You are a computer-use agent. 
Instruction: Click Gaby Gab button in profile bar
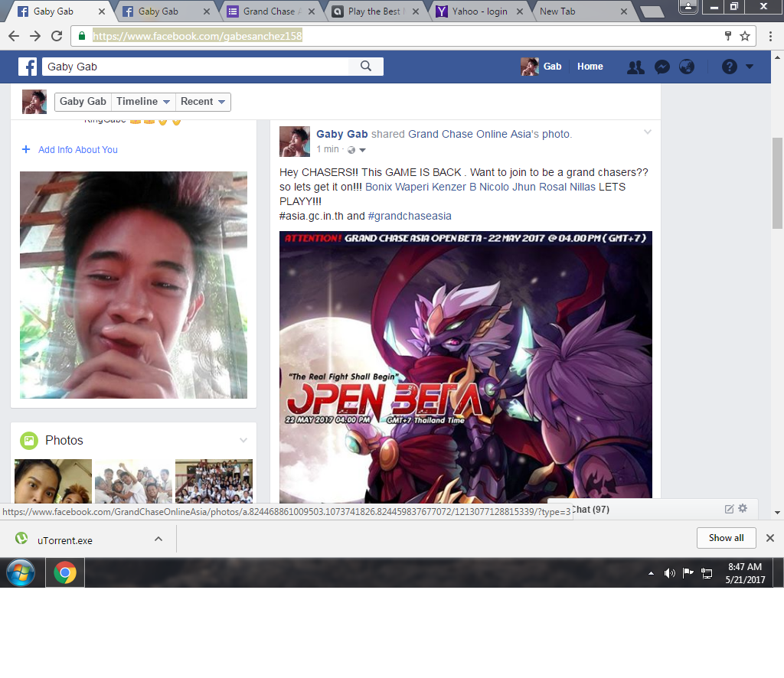83,102
